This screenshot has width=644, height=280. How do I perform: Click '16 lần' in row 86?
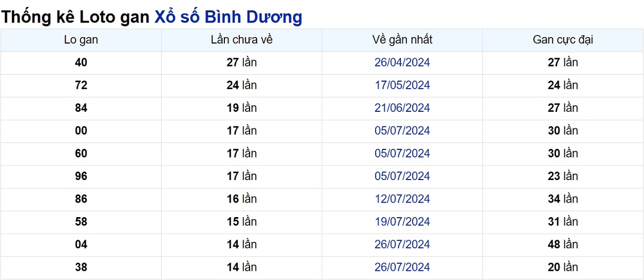pyautogui.click(x=241, y=199)
